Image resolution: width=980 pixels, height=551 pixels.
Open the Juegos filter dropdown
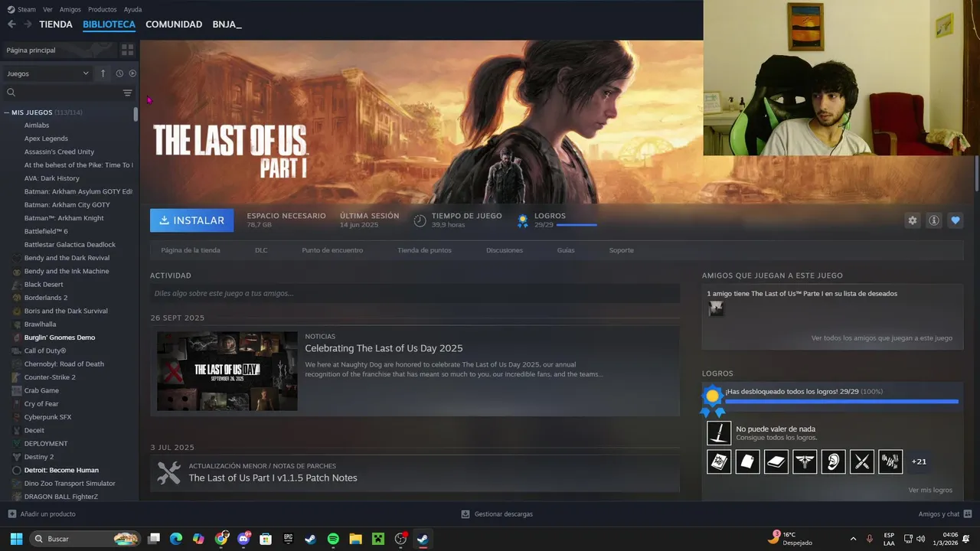(48, 73)
